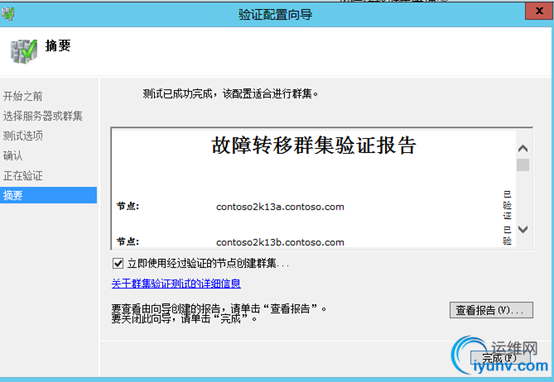
Task: Select the 选择服务器或群集 step
Action: pos(43,116)
